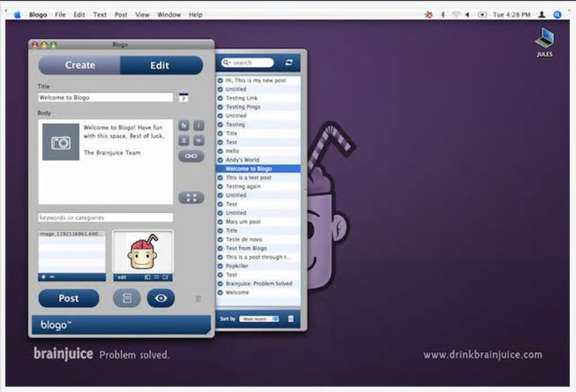Click the keywords or categories field

click(106, 217)
